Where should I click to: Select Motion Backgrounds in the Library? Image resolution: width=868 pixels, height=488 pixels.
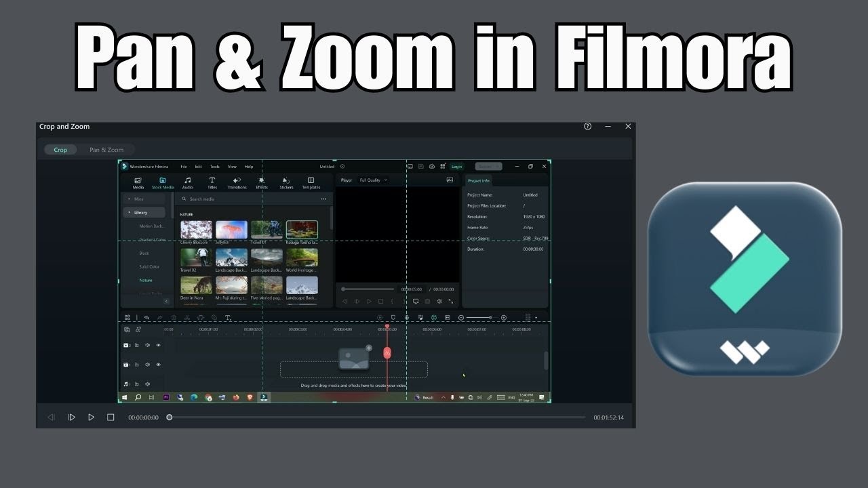(152, 226)
